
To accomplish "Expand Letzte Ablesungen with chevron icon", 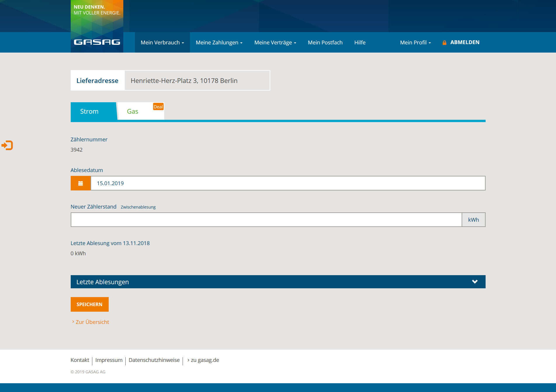I will point(474,282).
